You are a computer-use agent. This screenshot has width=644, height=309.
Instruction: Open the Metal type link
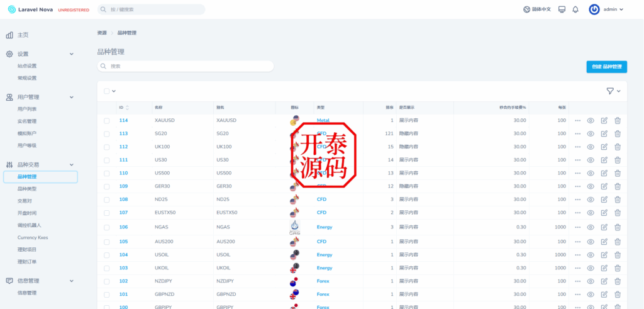point(323,120)
